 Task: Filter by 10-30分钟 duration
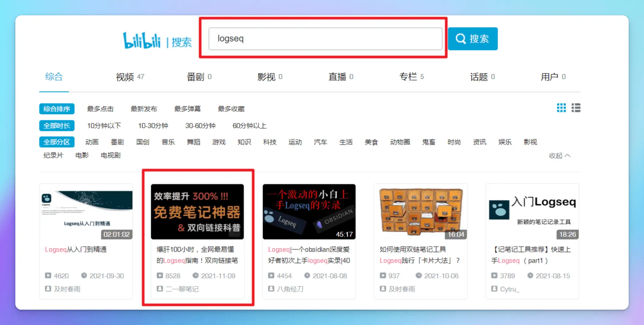[153, 126]
